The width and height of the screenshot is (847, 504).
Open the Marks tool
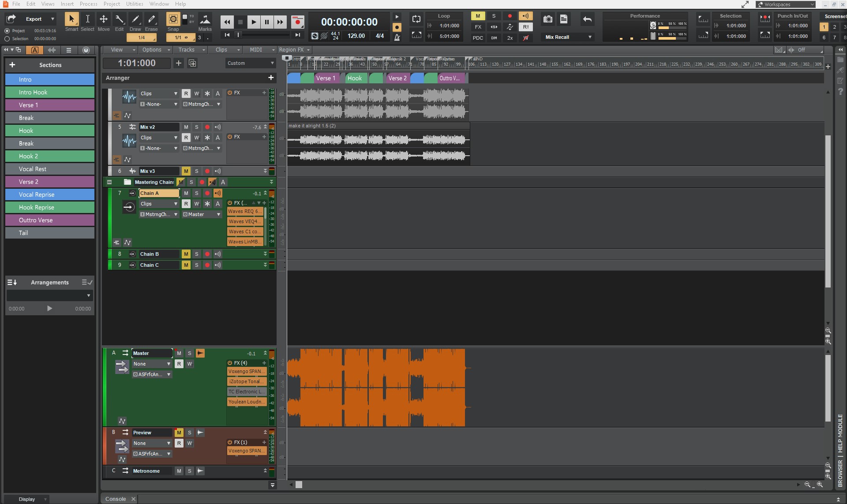(x=205, y=19)
